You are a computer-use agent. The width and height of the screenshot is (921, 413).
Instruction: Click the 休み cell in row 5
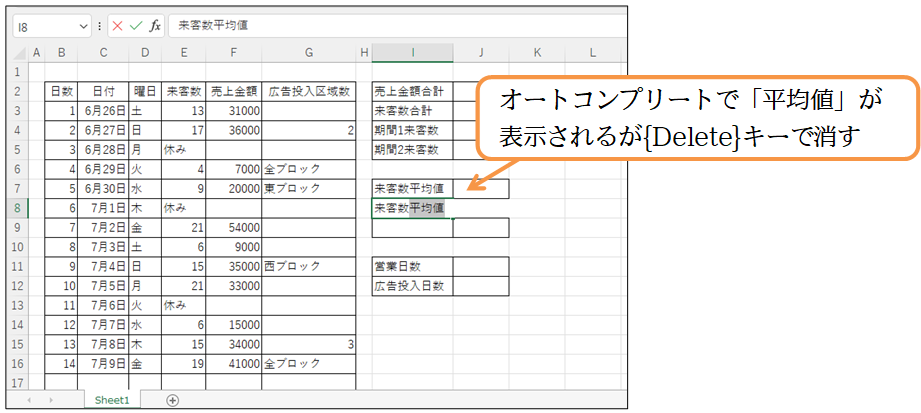(184, 150)
